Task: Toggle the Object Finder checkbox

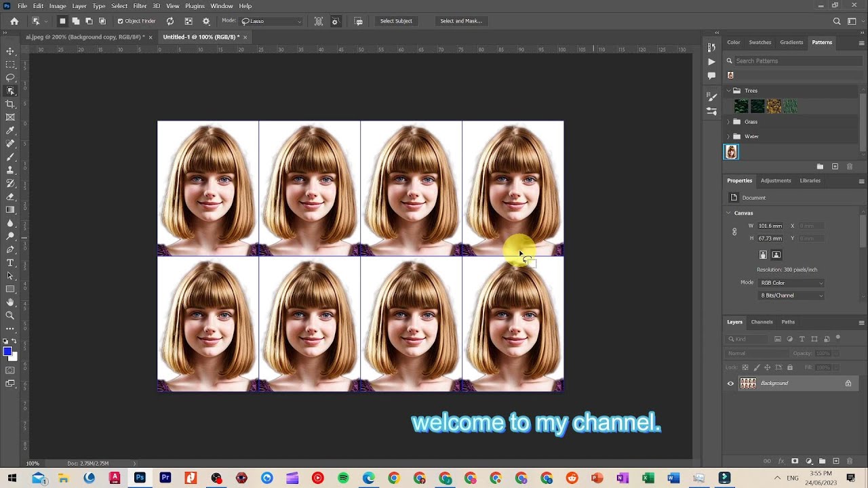Action: pyautogui.click(x=121, y=21)
